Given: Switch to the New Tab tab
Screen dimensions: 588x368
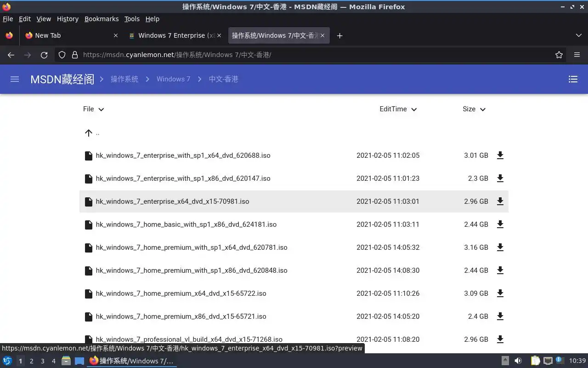Looking at the screenshot, I should pos(71,35).
